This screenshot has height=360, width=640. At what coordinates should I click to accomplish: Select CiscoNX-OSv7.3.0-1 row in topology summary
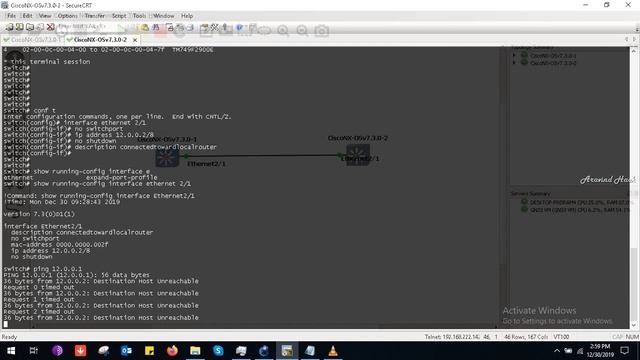click(x=553, y=56)
